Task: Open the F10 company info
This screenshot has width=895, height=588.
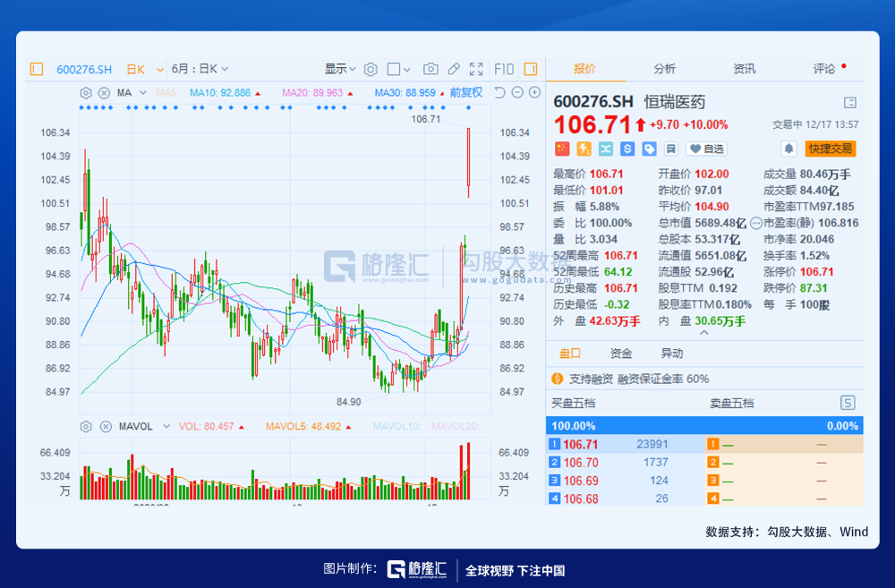Action: pos(504,69)
